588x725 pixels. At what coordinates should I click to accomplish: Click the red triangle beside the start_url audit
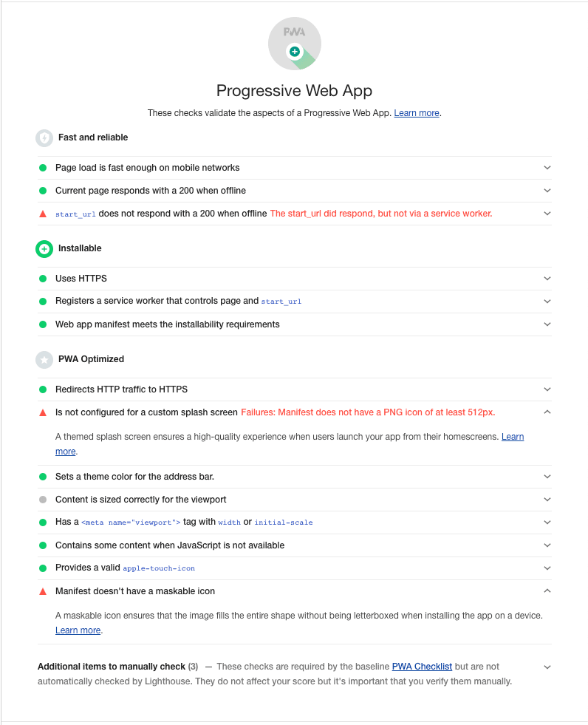pyautogui.click(x=43, y=213)
